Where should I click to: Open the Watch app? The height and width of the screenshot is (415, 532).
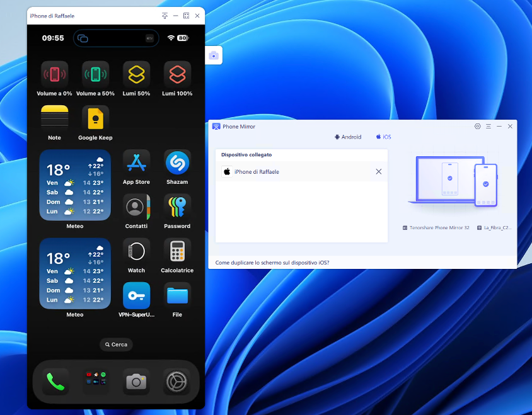136,251
